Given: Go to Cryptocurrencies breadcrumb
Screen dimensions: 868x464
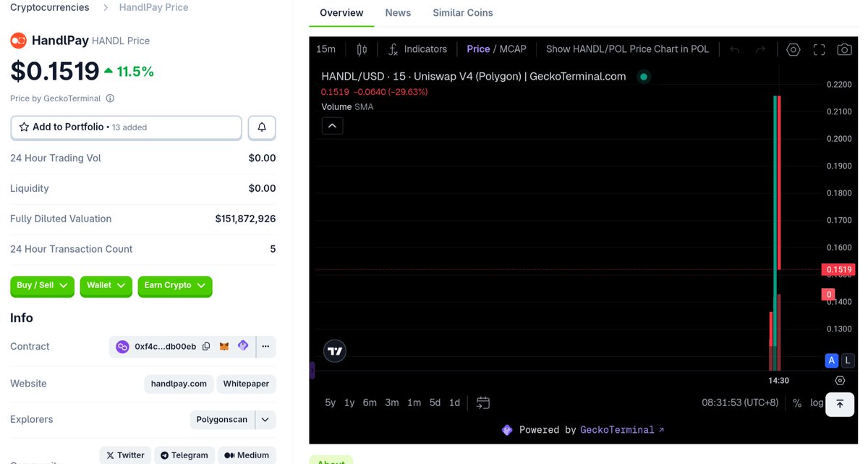Looking at the screenshot, I should 50,7.
